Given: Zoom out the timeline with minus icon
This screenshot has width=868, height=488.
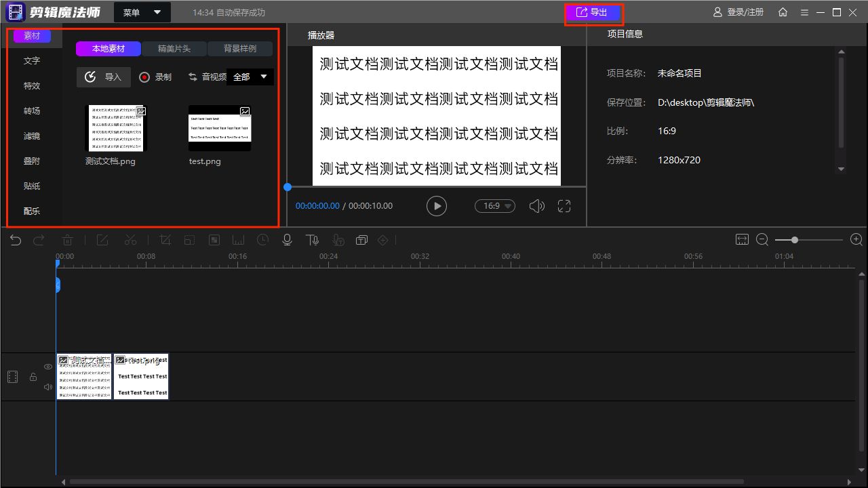Looking at the screenshot, I should [762, 240].
